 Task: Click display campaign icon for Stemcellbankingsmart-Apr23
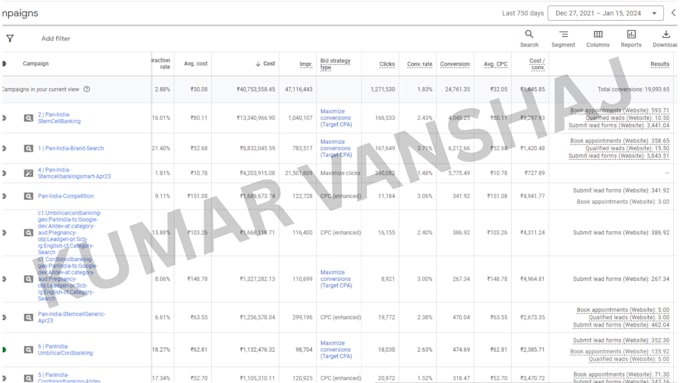tap(28, 173)
